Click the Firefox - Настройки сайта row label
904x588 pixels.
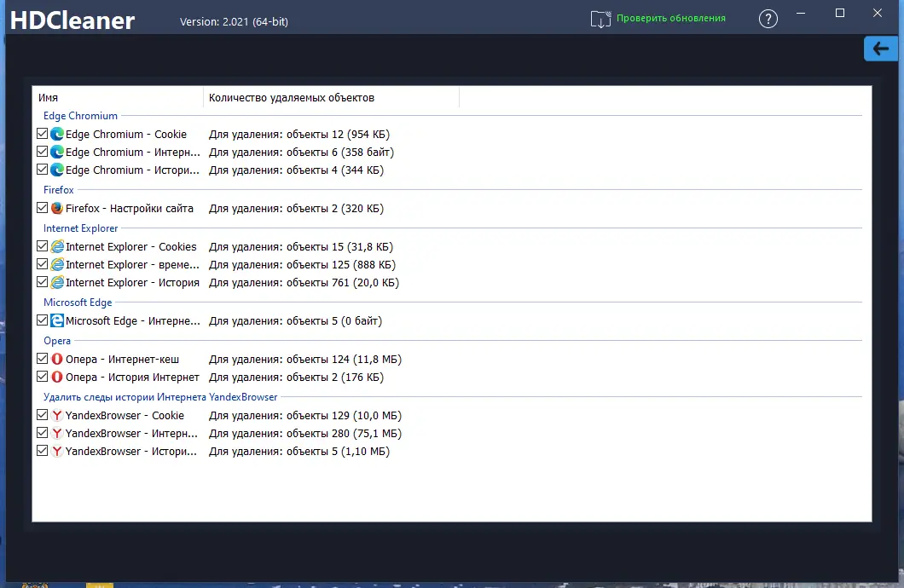click(x=129, y=209)
